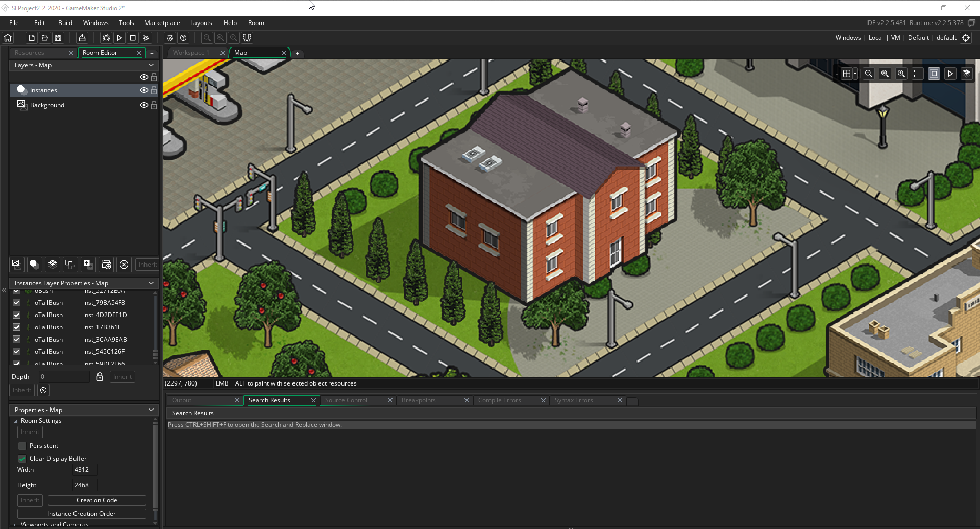Create a new instance layer
Screen dimensions: 980x529
click(34, 264)
